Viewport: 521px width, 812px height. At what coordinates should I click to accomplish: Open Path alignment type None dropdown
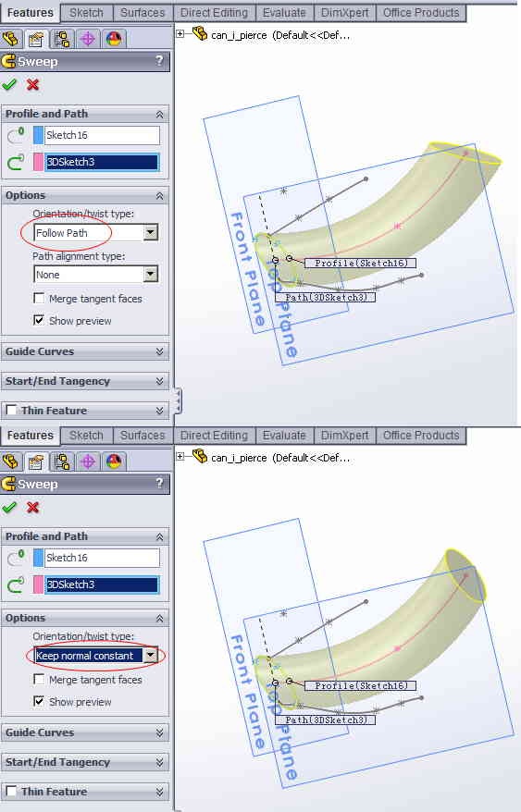(x=150, y=274)
